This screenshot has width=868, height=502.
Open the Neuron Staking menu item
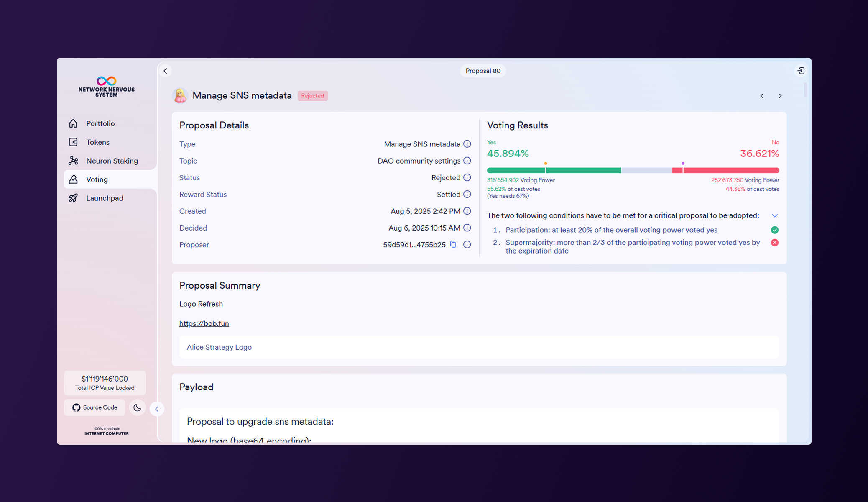point(112,161)
